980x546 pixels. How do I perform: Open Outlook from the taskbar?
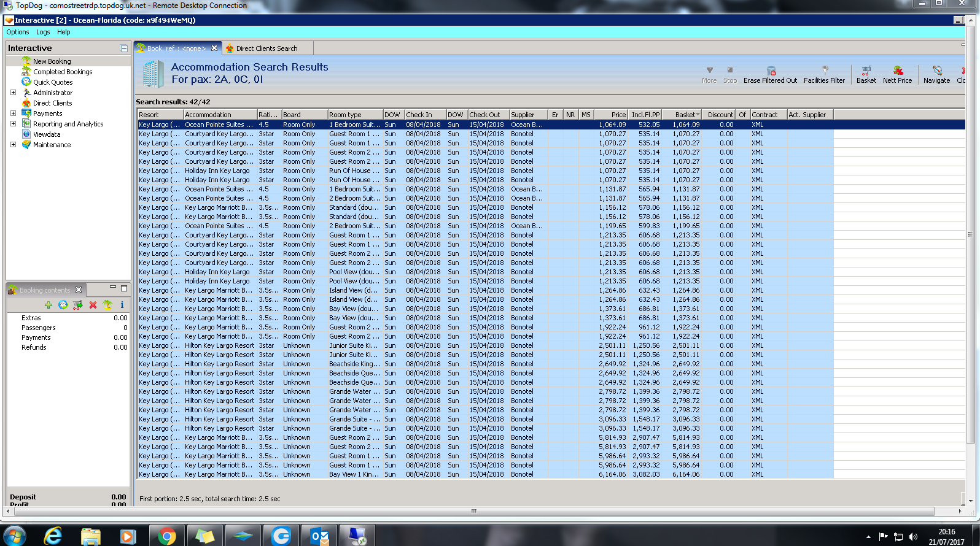[319, 536]
